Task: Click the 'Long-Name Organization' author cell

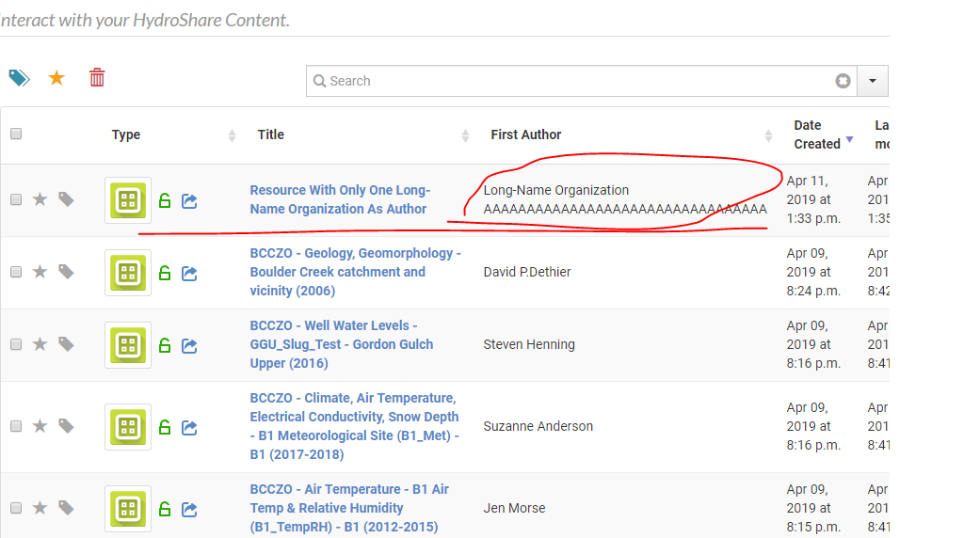Action: tap(625, 199)
